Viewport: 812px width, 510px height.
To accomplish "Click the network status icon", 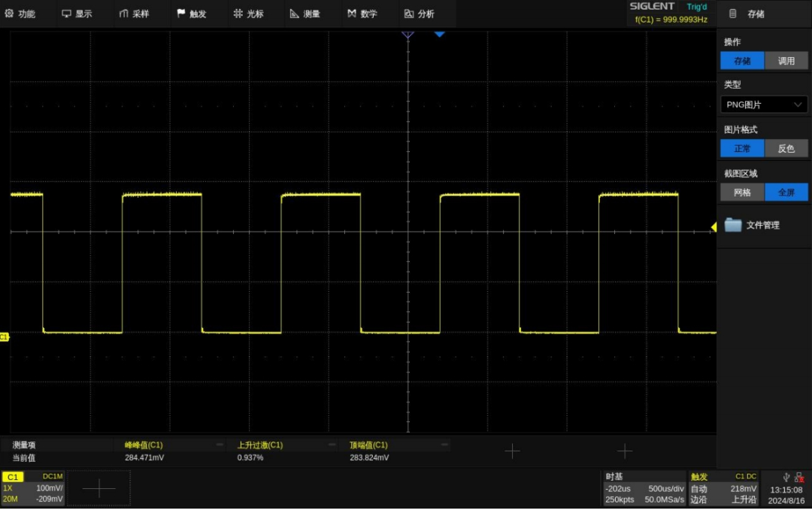I will pos(799,478).
